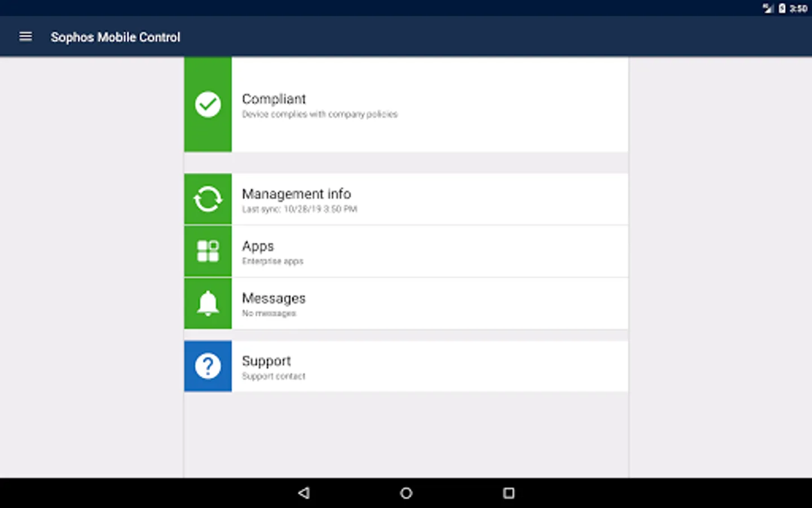Open recent apps with square button
This screenshot has width=812, height=508.
point(509,493)
